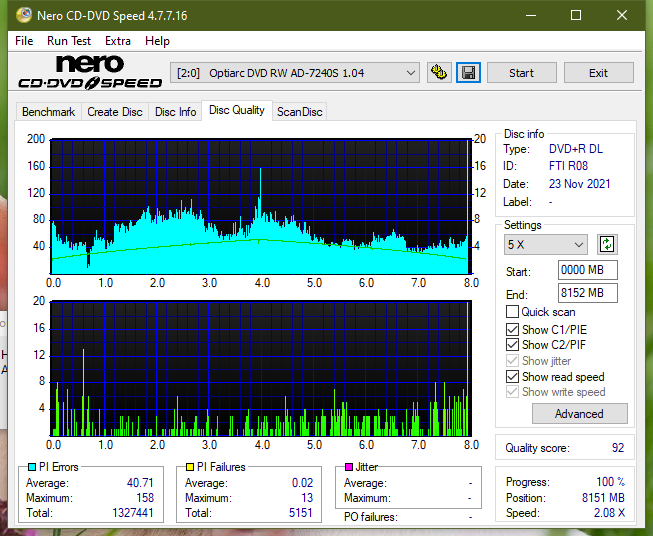
Task: Toggle Show C1/PIE checkbox
Action: pos(512,329)
